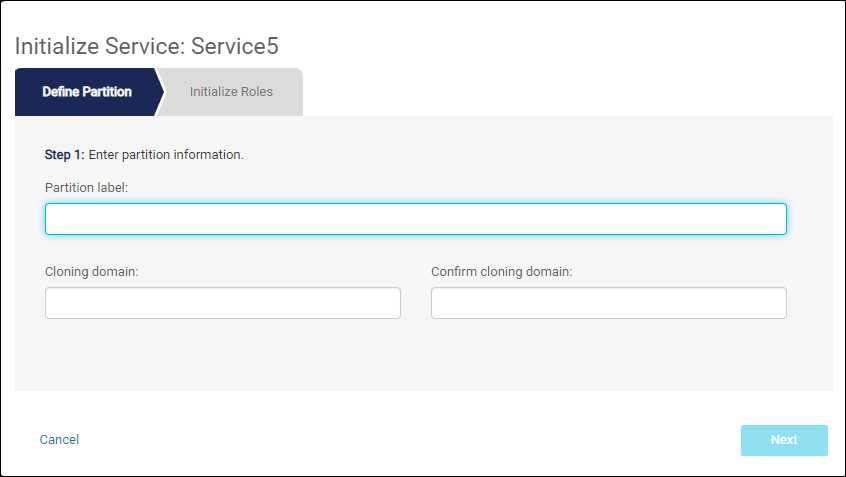Image resolution: width=846 pixels, height=477 pixels.
Task: Click the bold "Step 1:" text
Action: [64, 155]
